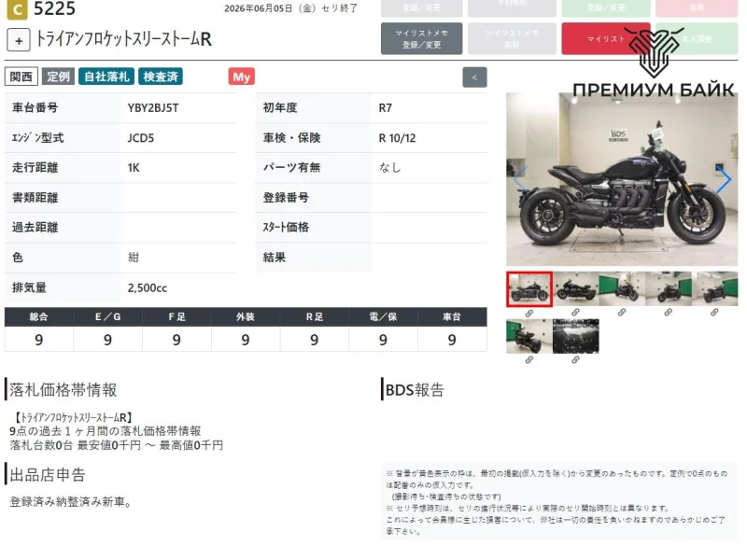Click the E/G score column header

pyautogui.click(x=107, y=316)
